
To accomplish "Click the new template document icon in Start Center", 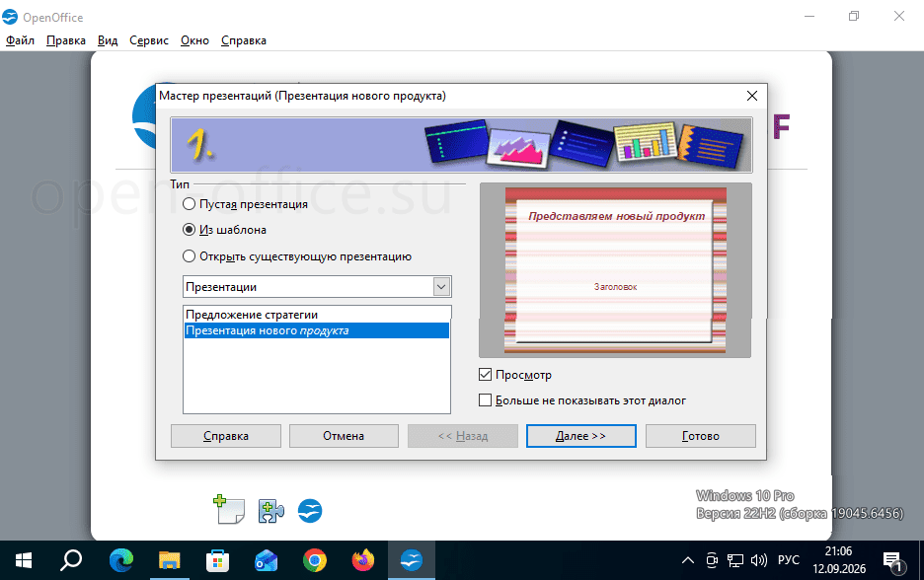I will [x=229, y=509].
